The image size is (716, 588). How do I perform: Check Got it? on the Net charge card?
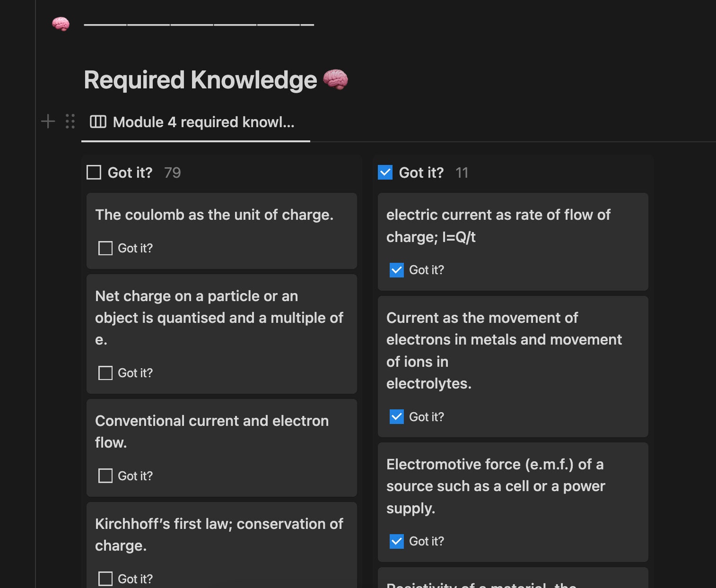(x=105, y=373)
